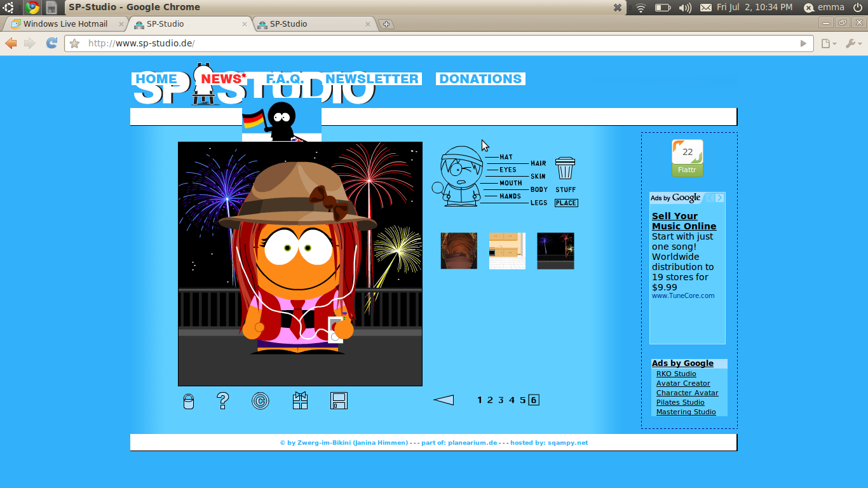
Task: Click the floppy disk save icon
Action: [x=339, y=400]
